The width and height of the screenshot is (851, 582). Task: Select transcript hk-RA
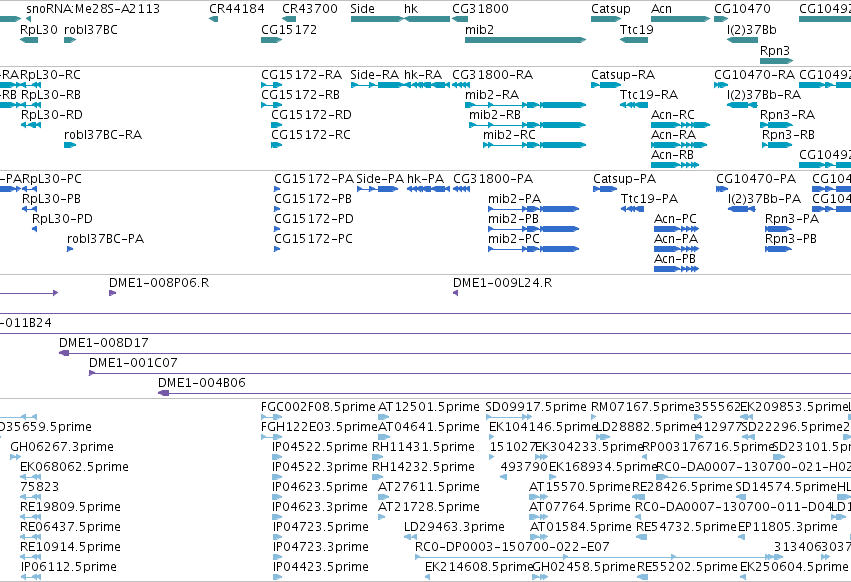pyautogui.click(x=423, y=75)
